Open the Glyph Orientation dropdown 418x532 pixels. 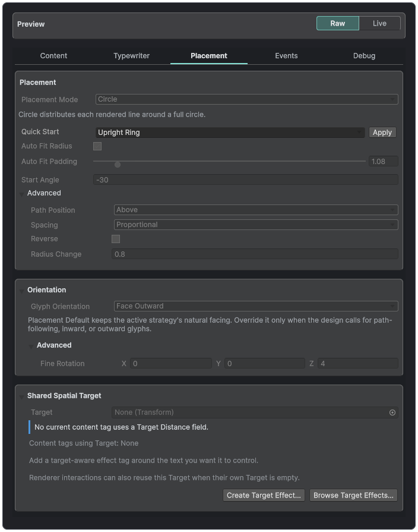point(256,306)
